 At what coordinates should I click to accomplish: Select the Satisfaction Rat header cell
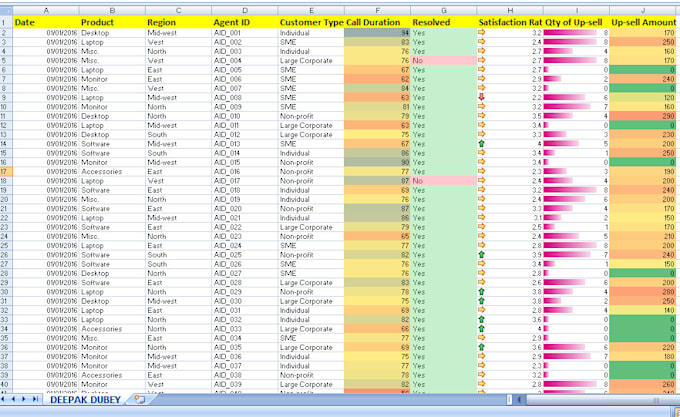click(510, 22)
